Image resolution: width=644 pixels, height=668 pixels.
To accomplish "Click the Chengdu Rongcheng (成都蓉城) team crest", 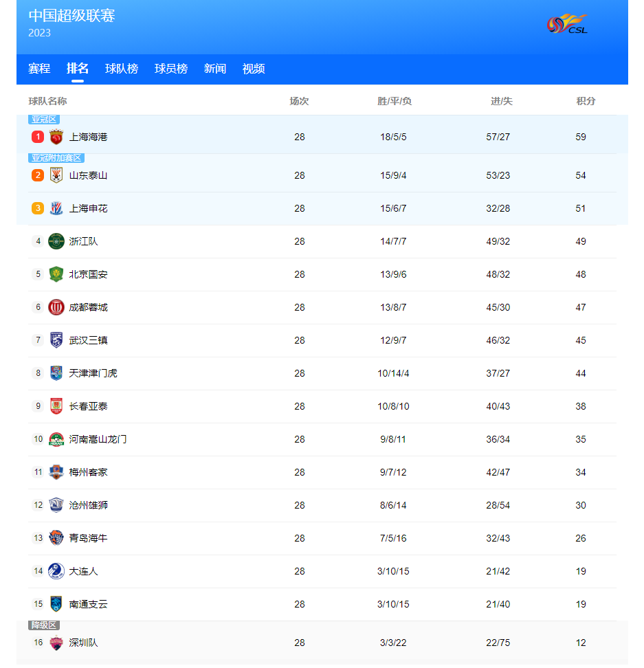I will pyautogui.click(x=56, y=307).
